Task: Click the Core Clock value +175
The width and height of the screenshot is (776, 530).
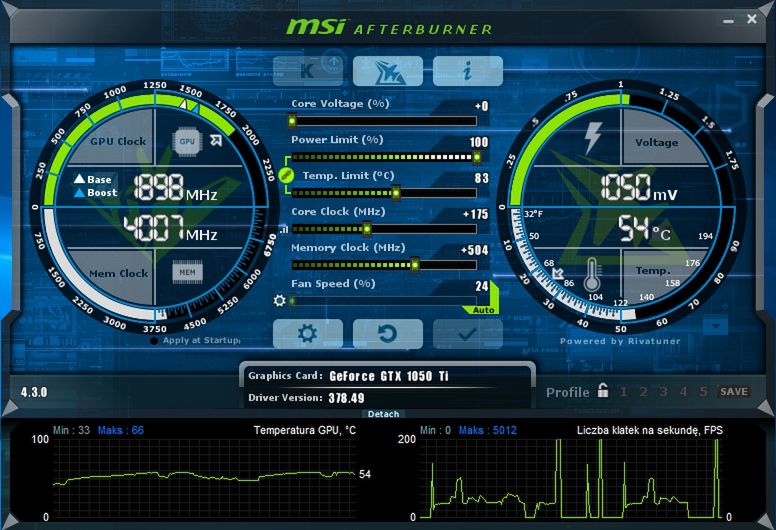Action: pos(476,214)
